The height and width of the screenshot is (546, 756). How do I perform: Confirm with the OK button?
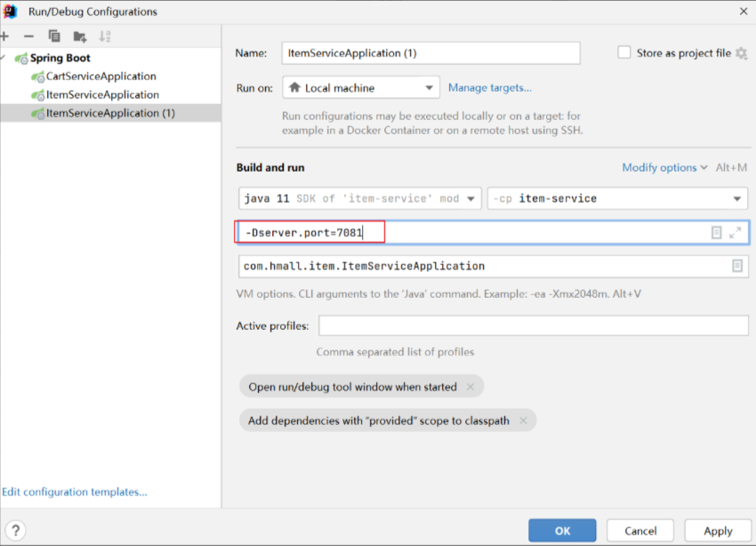(562, 531)
